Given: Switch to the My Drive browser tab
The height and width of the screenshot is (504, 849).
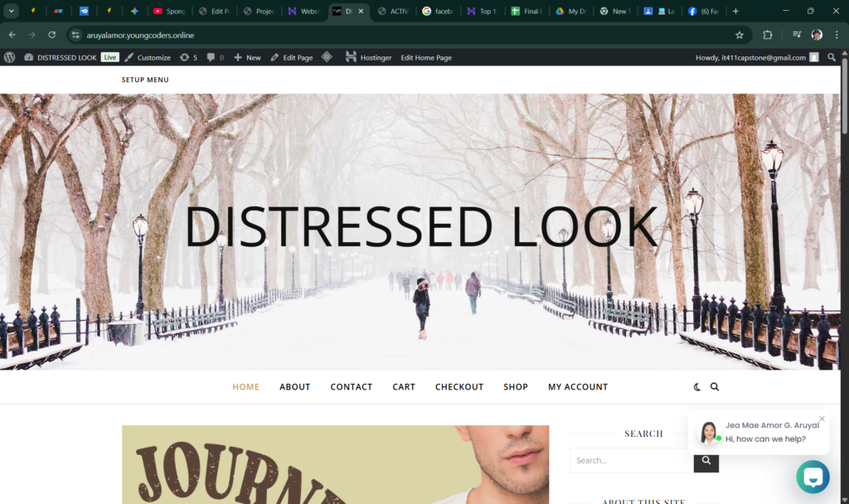Looking at the screenshot, I should [571, 12].
